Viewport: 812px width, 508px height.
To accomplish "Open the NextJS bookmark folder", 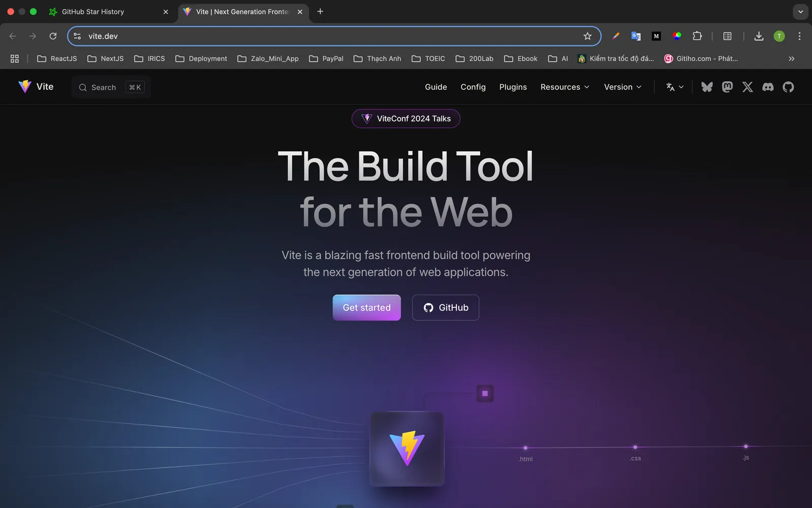I will [106, 58].
